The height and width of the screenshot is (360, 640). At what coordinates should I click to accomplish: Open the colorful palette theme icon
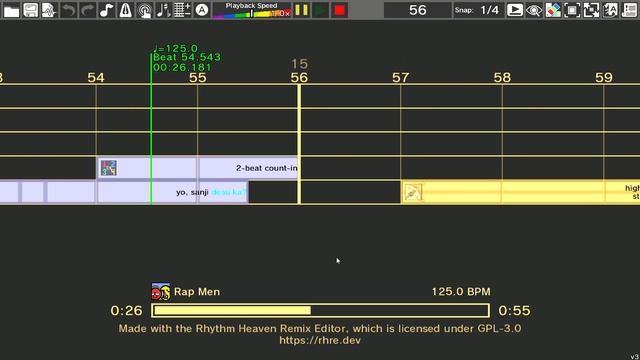coord(553,10)
